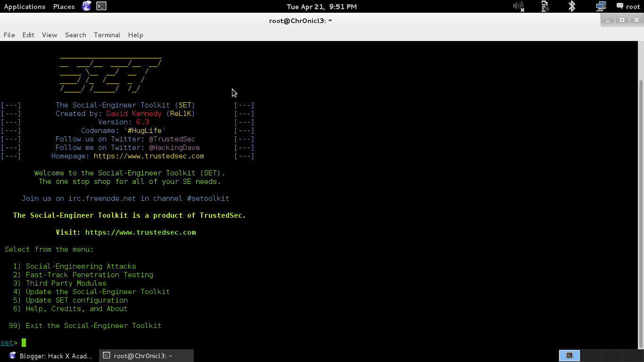Open the Edit menu
The width and height of the screenshot is (644, 362).
(28, 35)
